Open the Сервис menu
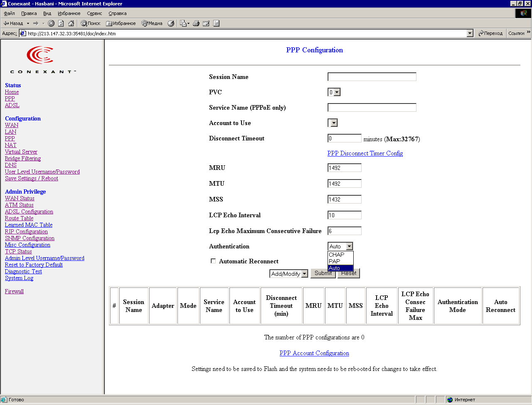The width and height of the screenshot is (532, 405). click(94, 13)
